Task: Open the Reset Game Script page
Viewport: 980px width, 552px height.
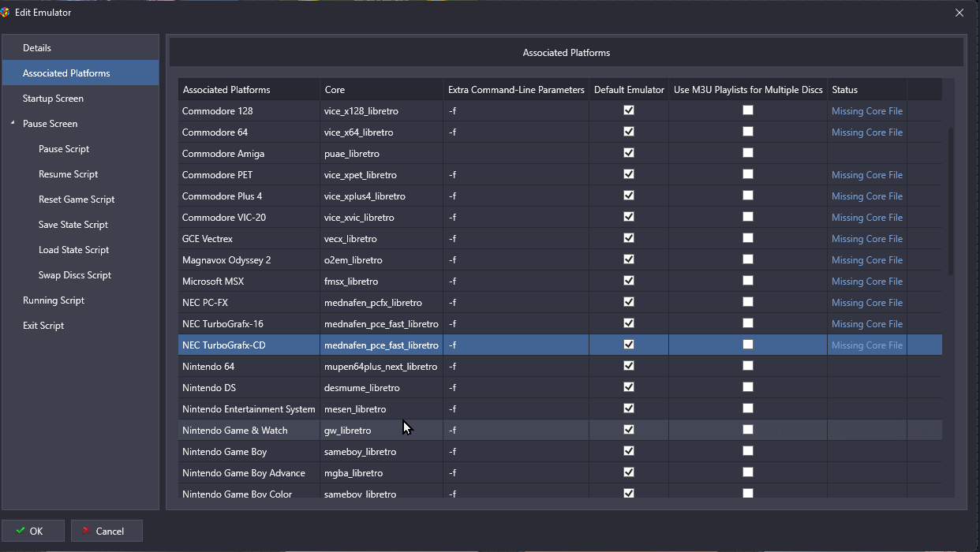Action: pos(77,200)
